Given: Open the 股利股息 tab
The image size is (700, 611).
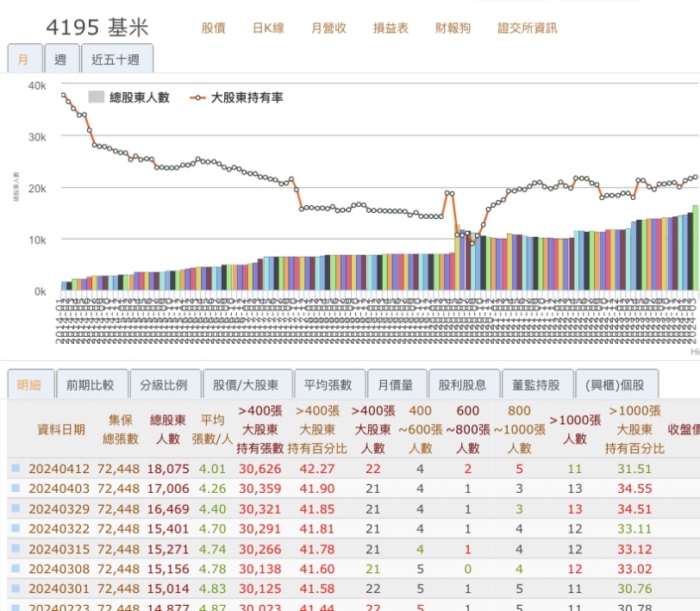Looking at the screenshot, I should pyautogui.click(x=465, y=383).
